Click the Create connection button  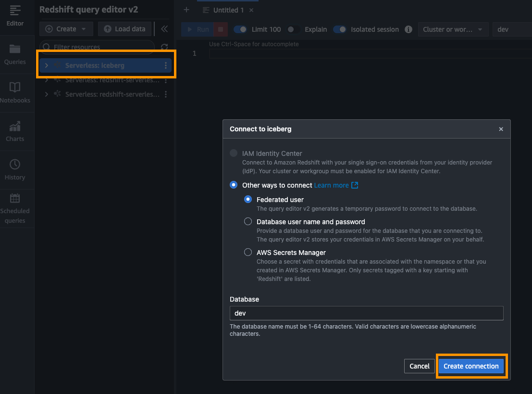pyautogui.click(x=471, y=366)
